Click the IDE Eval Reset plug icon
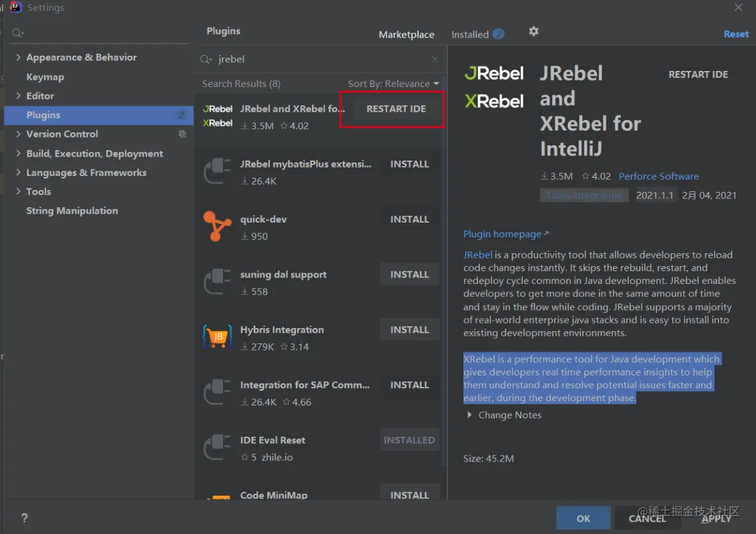 (217, 447)
